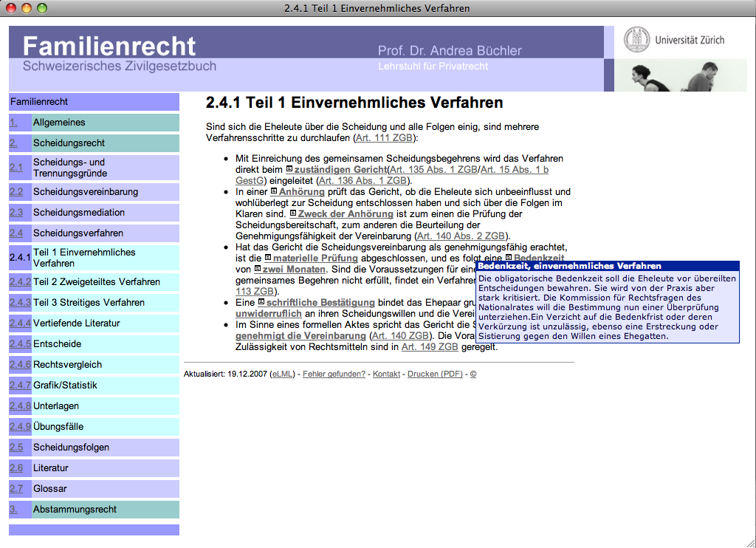Open 2.5 Scheidungsfolgen
The image size is (756, 548).
(x=94, y=448)
